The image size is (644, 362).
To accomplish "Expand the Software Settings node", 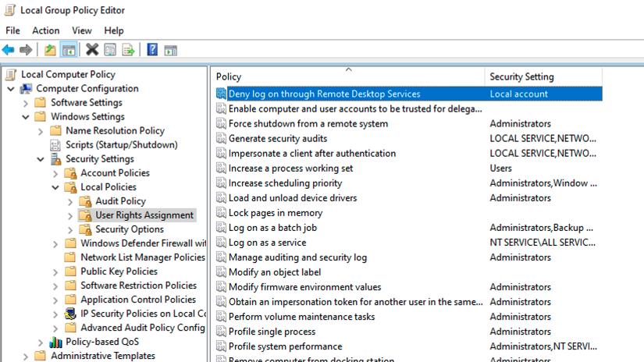I will pos(26,103).
